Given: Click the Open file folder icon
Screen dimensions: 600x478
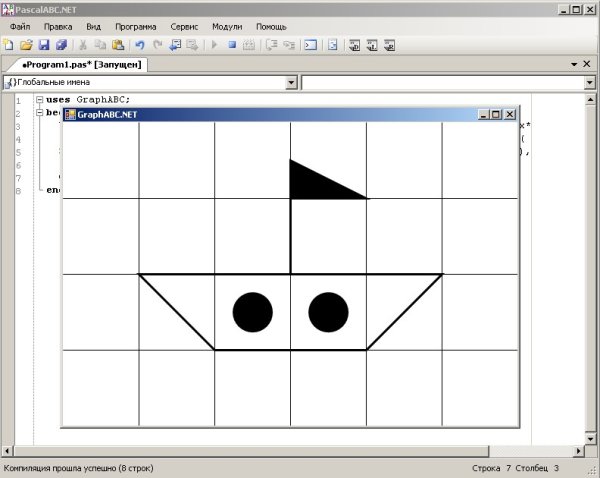Looking at the screenshot, I should click(27, 45).
